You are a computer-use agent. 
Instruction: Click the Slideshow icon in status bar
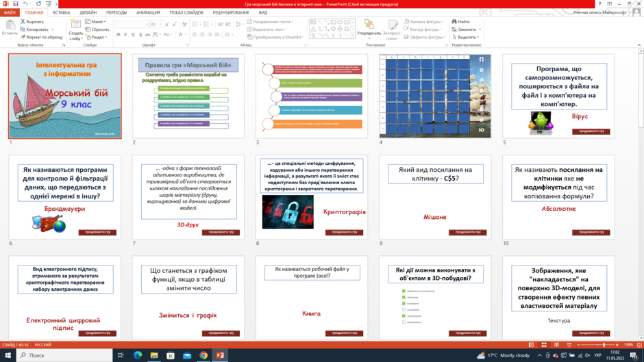tap(569, 345)
